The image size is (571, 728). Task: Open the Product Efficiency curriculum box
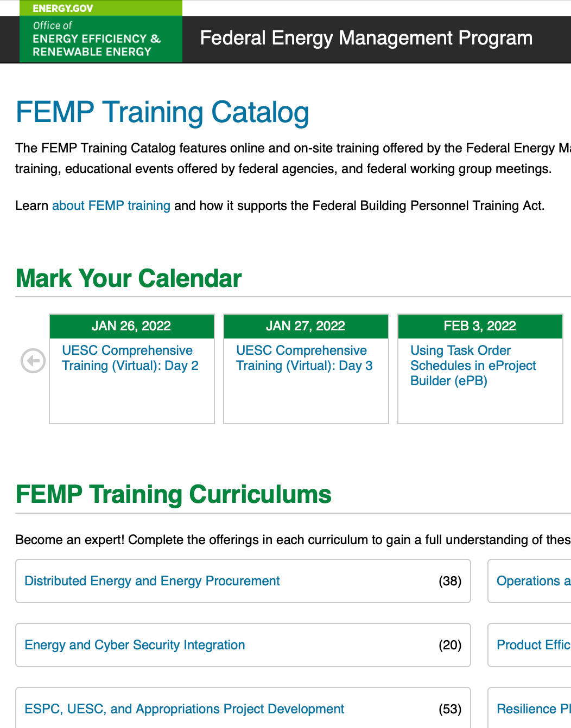tap(533, 645)
